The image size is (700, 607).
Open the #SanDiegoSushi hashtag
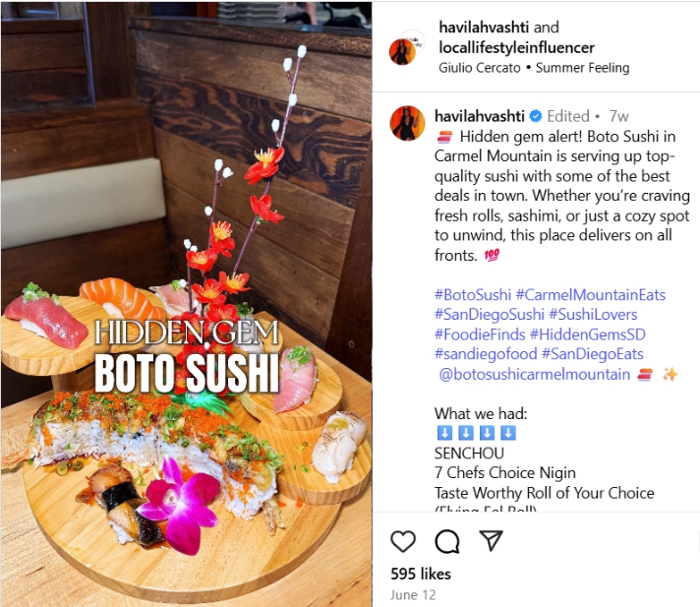click(490, 315)
